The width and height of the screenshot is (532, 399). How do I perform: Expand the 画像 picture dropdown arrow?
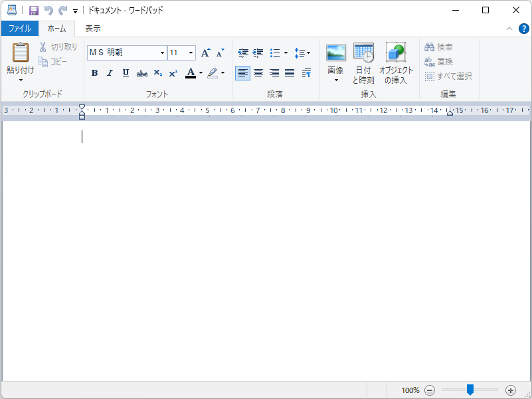[x=336, y=80]
